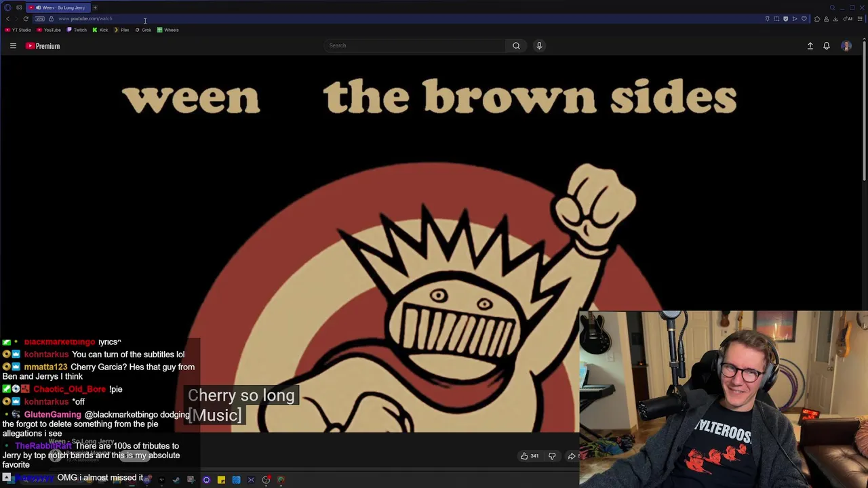This screenshot has width=868, height=488.
Task: Start voice search with microphone icon
Action: point(539,45)
